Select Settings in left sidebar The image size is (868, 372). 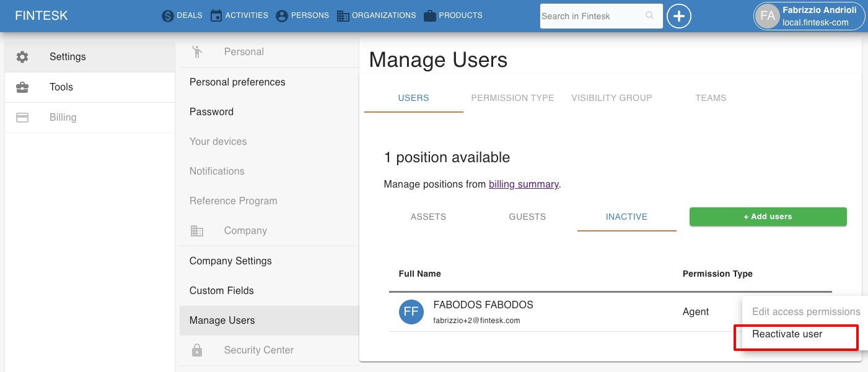pyautogui.click(x=90, y=57)
